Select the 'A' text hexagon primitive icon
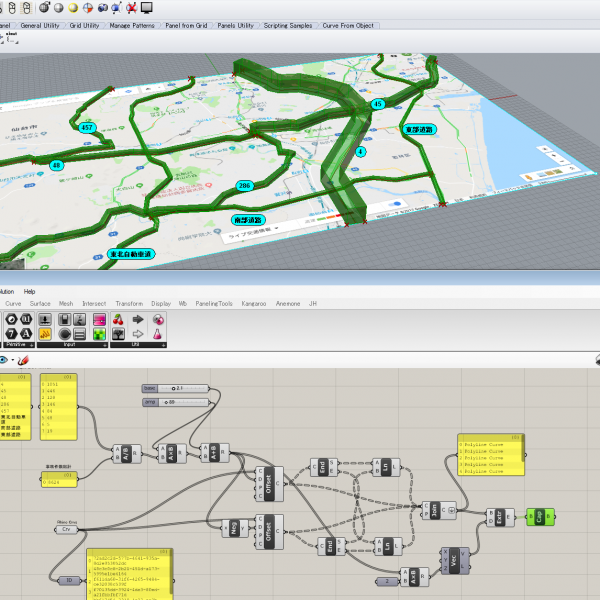600x600 pixels. (26, 334)
